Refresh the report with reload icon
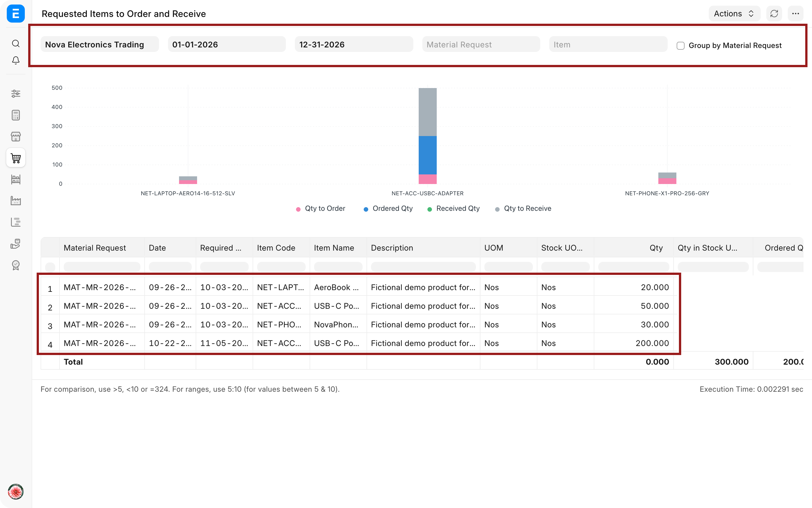This screenshot has height=508, width=812. tap(774, 14)
